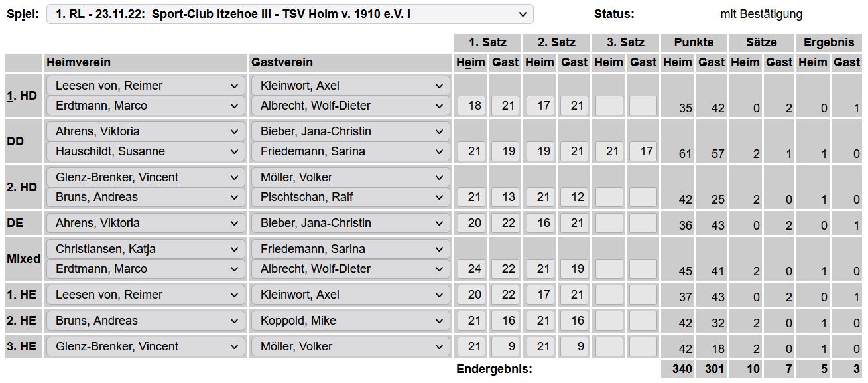868x383 pixels.
Task: Open the Spiel match selection dropdown
Action: tap(289, 14)
